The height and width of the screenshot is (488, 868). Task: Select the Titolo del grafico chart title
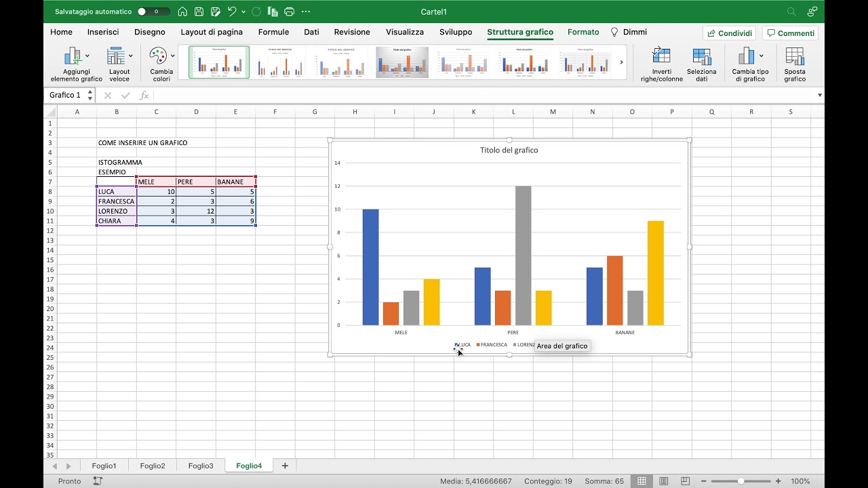click(509, 150)
